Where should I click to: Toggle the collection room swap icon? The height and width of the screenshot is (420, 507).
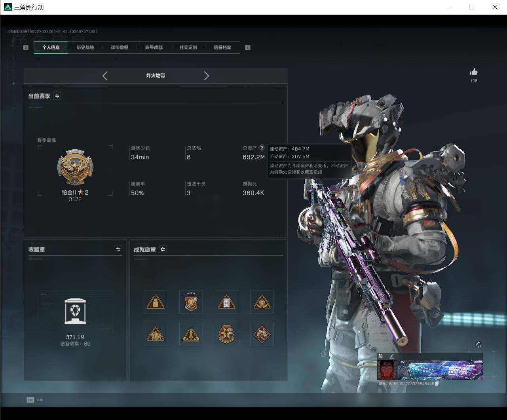tap(118, 249)
